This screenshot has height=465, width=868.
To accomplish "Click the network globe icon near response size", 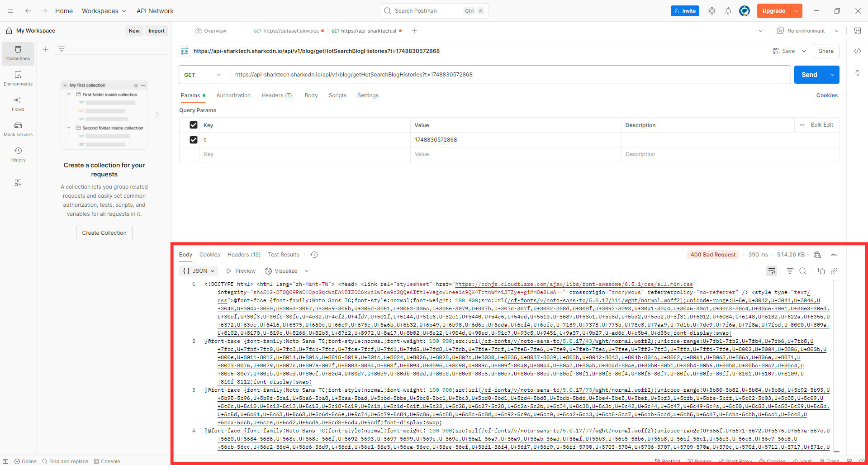I will click(x=817, y=255).
